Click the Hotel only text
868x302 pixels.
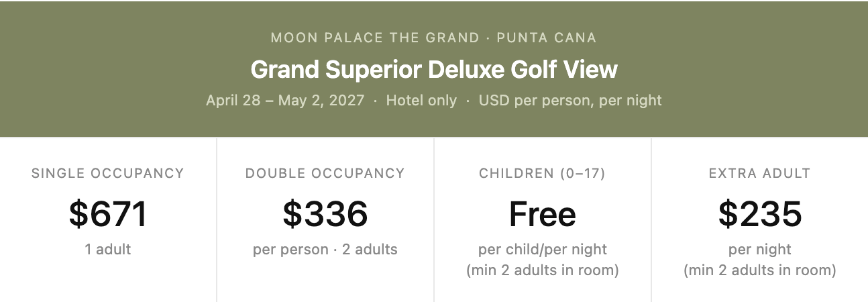[421, 101]
